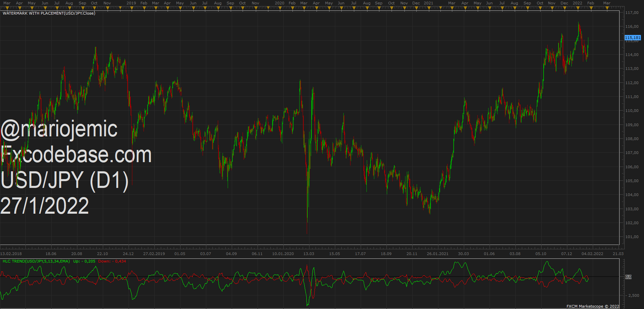The height and width of the screenshot is (309, 644).
Task: Click the red Down: - 0,434 value
Action: 112,261
